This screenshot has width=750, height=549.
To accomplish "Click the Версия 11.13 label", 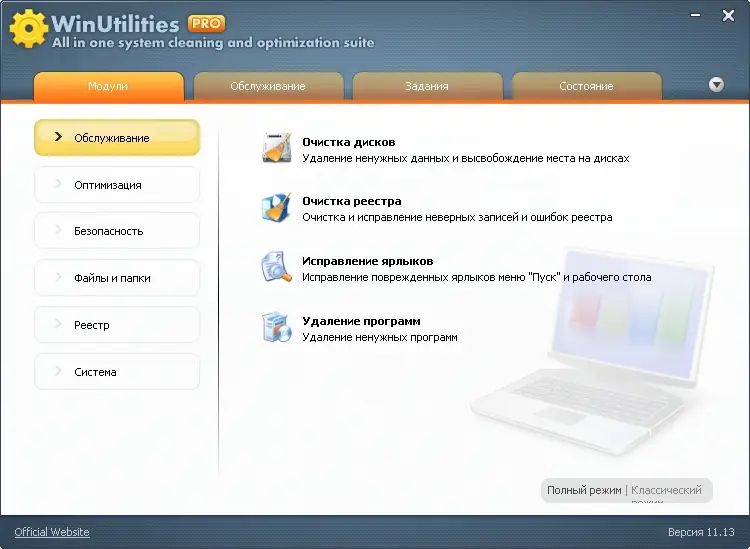I will pyautogui.click(x=701, y=532).
